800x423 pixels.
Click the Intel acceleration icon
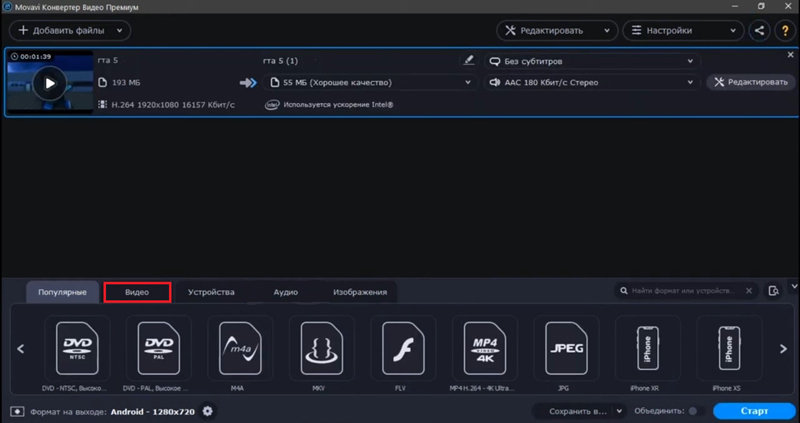[x=272, y=105]
